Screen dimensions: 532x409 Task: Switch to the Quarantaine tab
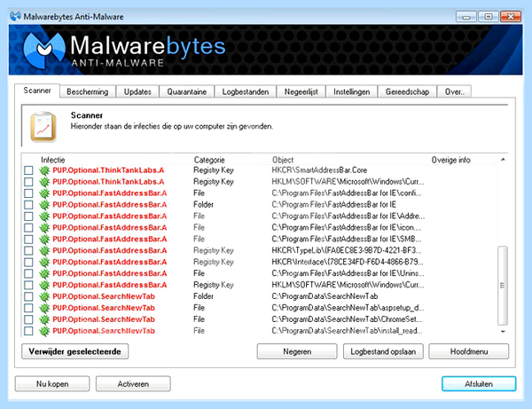point(186,91)
